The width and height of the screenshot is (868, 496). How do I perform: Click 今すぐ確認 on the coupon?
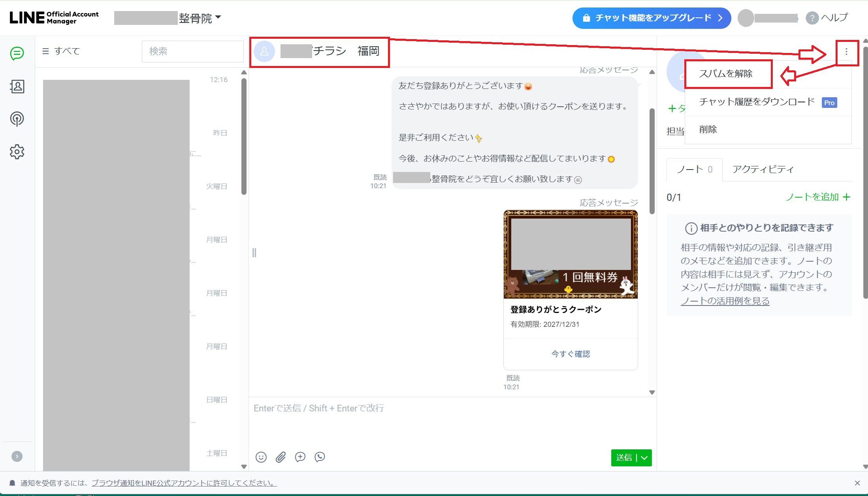tap(571, 354)
